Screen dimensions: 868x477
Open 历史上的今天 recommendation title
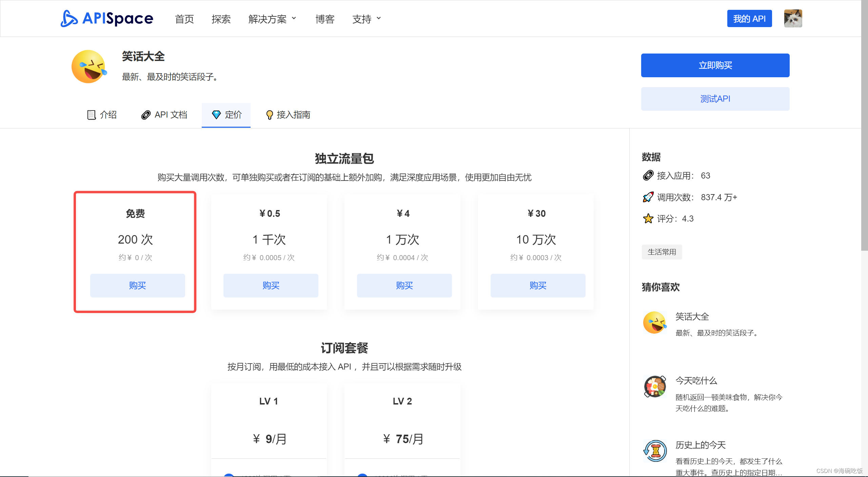(701, 445)
